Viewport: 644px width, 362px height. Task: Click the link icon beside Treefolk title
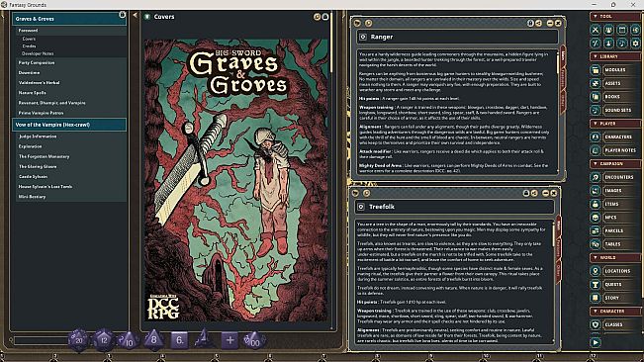(x=361, y=207)
